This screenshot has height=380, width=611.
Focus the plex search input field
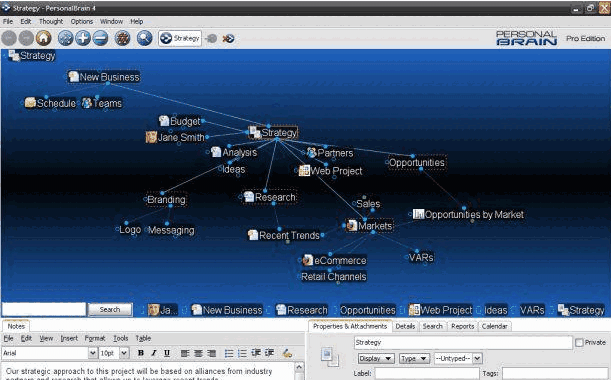coord(44,309)
